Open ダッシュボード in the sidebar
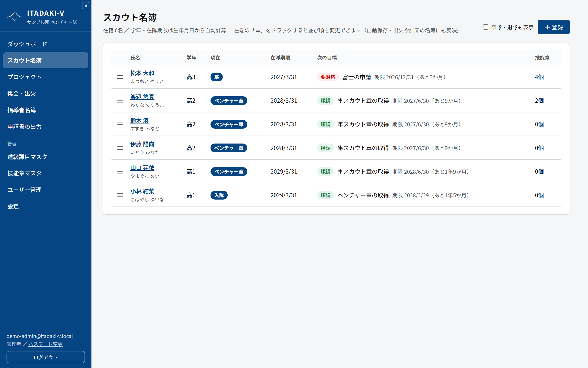 pyautogui.click(x=46, y=44)
